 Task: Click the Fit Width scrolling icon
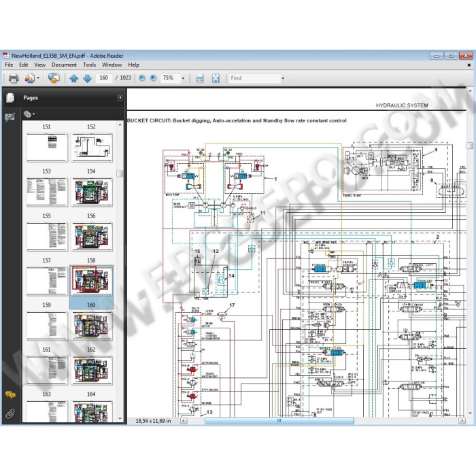point(199,78)
